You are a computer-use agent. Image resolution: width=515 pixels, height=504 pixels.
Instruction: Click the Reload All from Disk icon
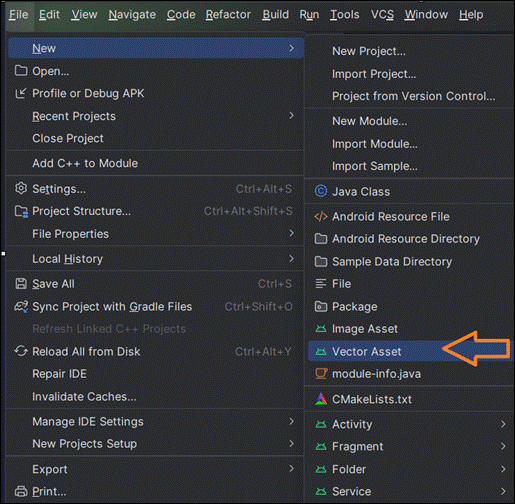(21, 351)
